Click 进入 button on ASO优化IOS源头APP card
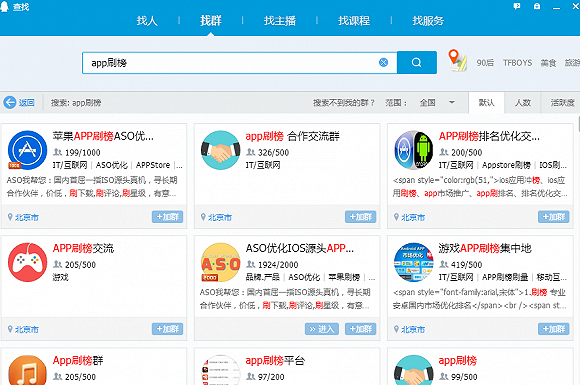Image resolution: width=580 pixels, height=385 pixels. point(322,329)
